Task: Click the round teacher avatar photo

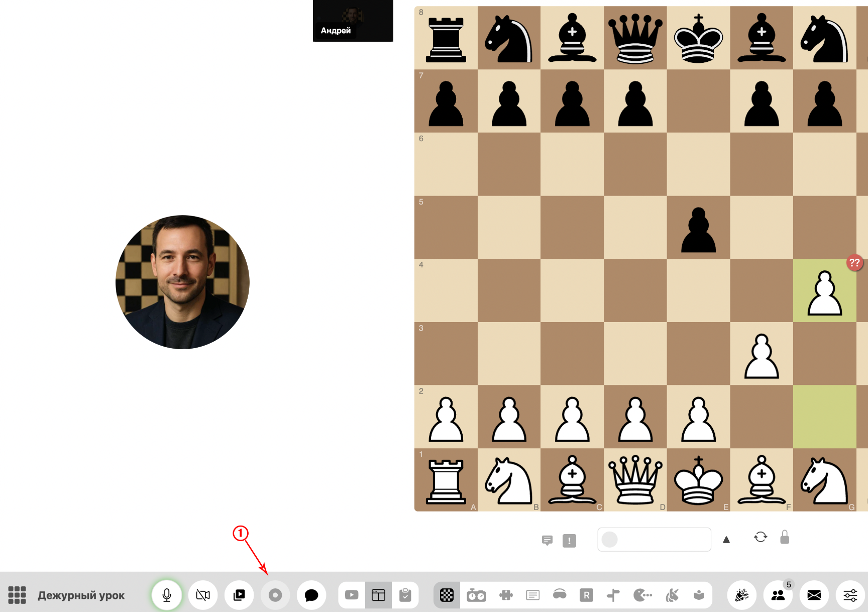Action: tap(182, 282)
